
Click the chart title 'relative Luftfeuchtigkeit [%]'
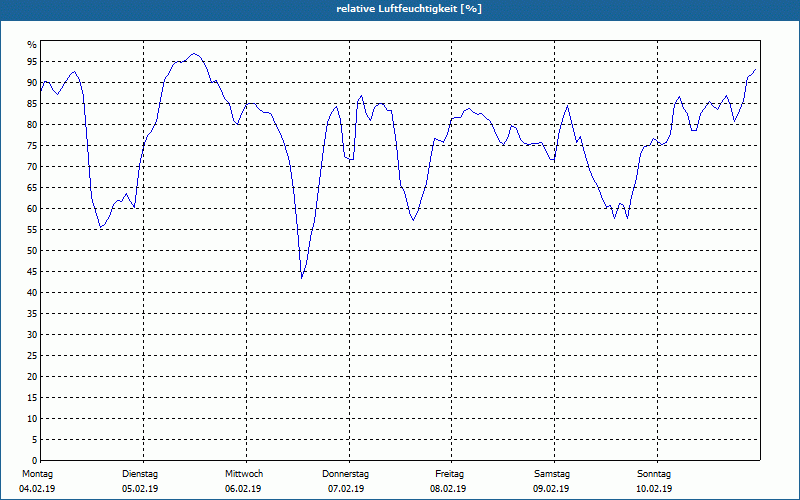pos(409,9)
